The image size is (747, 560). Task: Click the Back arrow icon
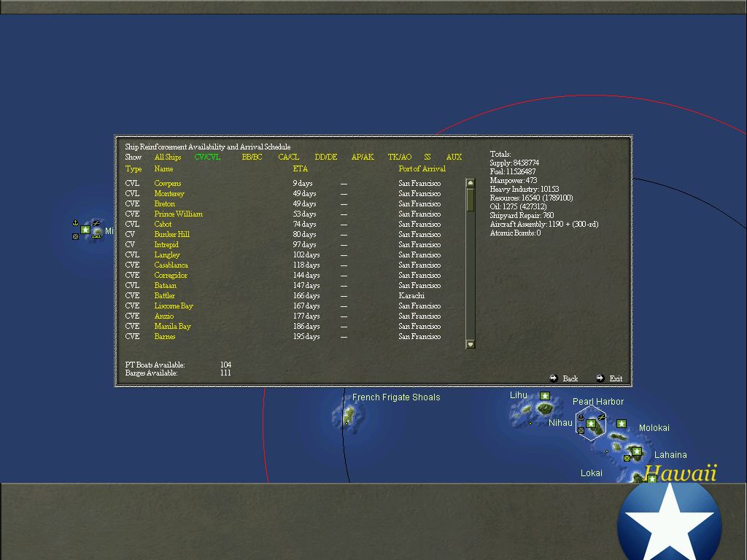point(554,378)
